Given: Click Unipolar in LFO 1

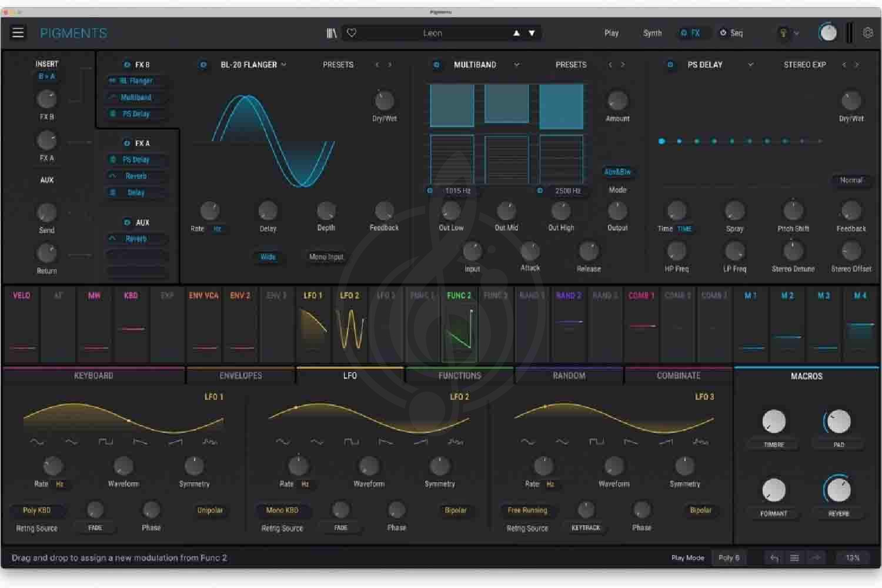Looking at the screenshot, I should pos(210,510).
